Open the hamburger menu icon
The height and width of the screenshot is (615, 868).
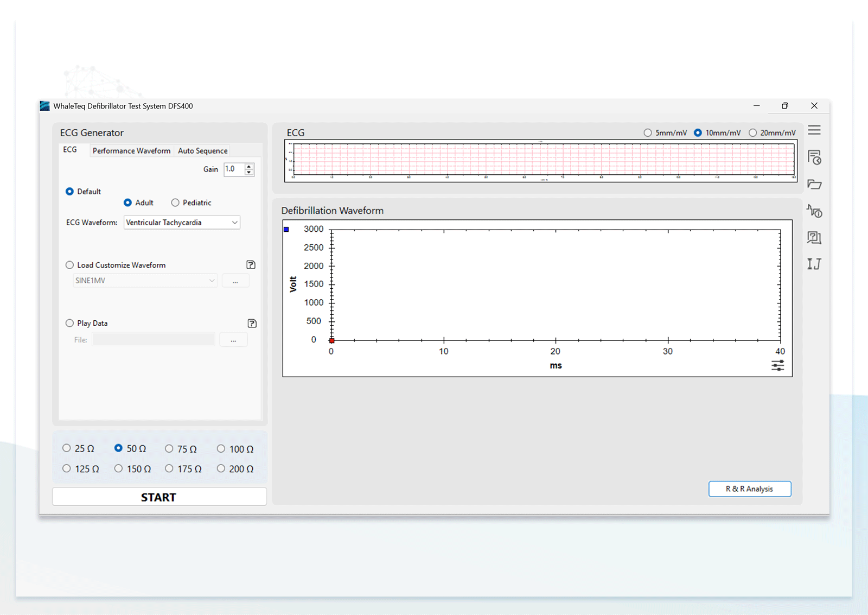coord(814,130)
